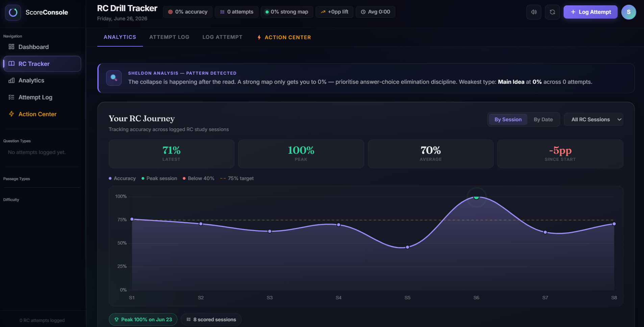644x327 pixels.
Task: Click the 'Your RC Journey' heading
Action: (x=142, y=119)
